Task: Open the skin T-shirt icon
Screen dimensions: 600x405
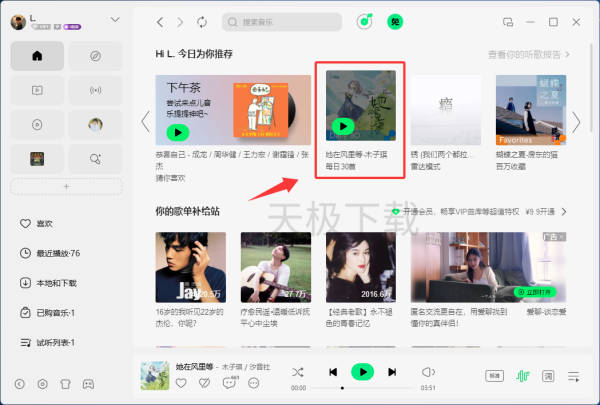Action: coord(65,384)
